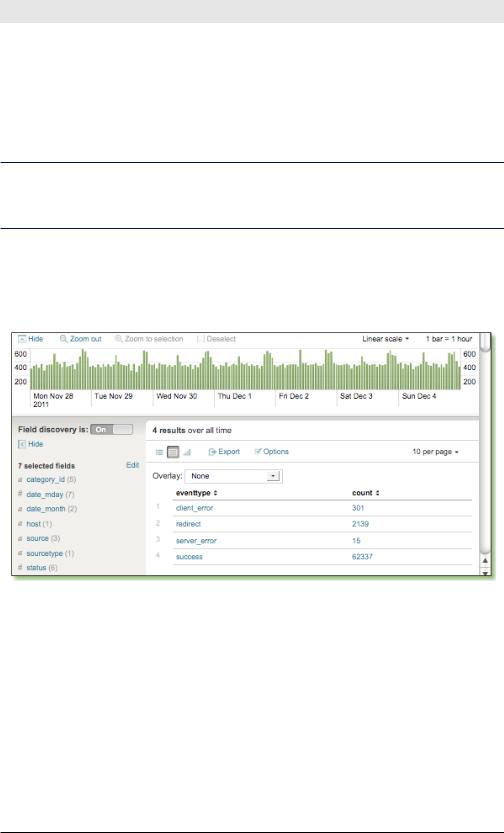The height and width of the screenshot is (833, 504).
Task: Switch to results chart view icon
Action: pyautogui.click(x=187, y=452)
